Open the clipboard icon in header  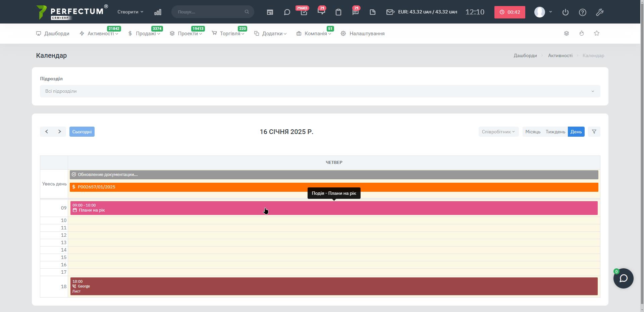(x=338, y=12)
